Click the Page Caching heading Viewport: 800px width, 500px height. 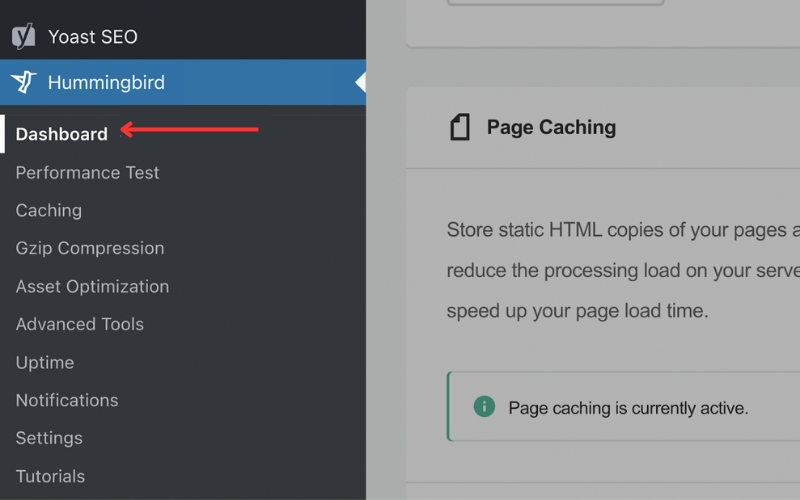tap(551, 128)
